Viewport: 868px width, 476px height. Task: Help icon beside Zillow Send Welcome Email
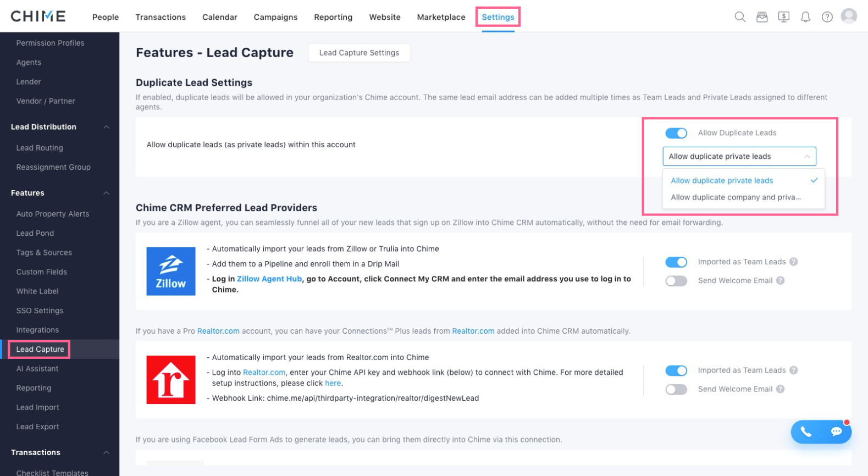(781, 280)
